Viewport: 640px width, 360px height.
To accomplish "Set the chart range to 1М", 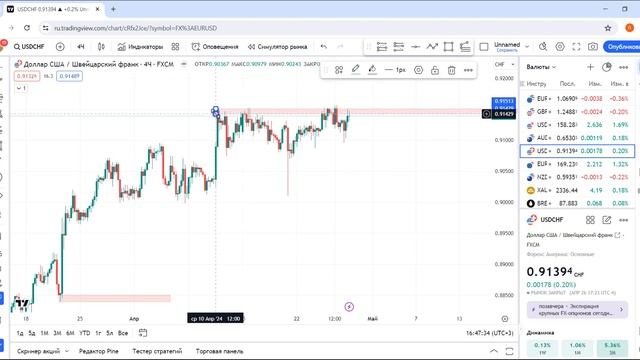I will tap(44, 333).
